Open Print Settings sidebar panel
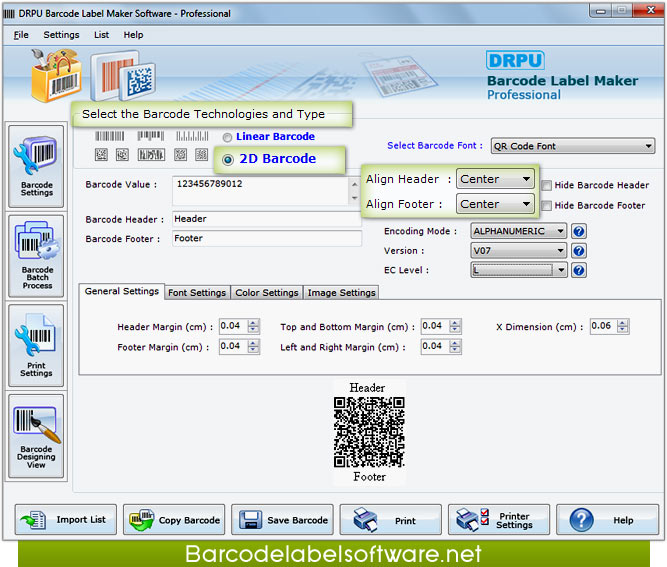The width and height of the screenshot is (667, 567). click(x=36, y=345)
